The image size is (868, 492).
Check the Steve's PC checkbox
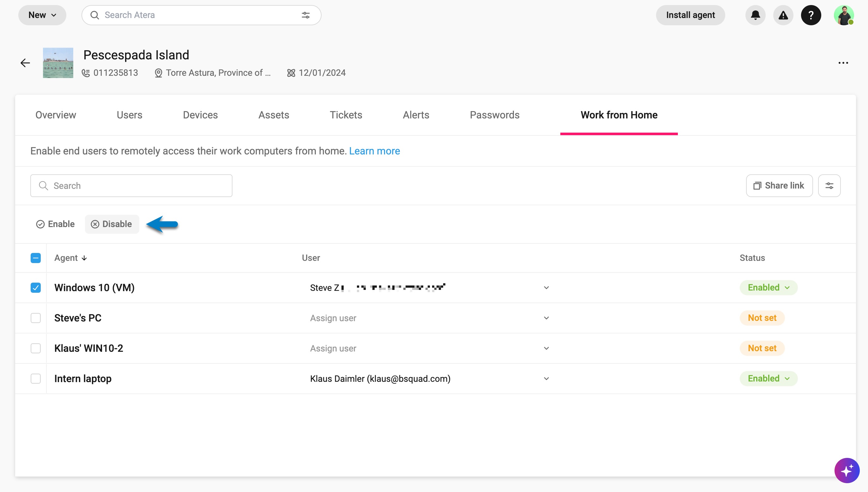(x=35, y=318)
